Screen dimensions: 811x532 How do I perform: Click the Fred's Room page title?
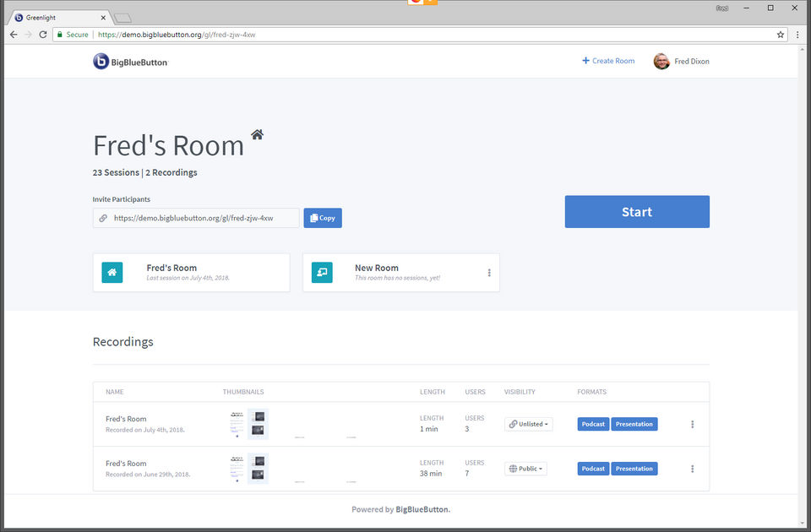pos(169,145)
